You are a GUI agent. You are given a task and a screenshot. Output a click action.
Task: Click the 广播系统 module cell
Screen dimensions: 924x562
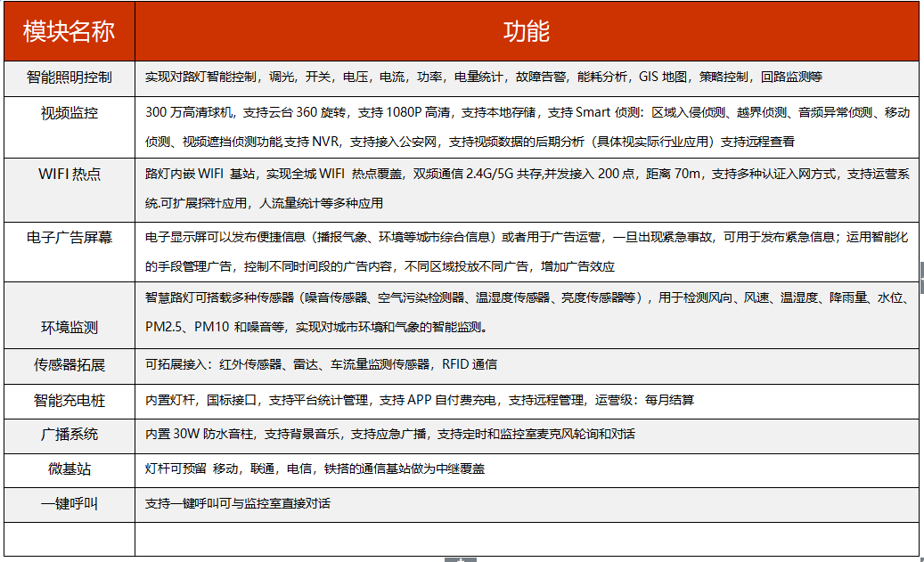click(70, 435)
